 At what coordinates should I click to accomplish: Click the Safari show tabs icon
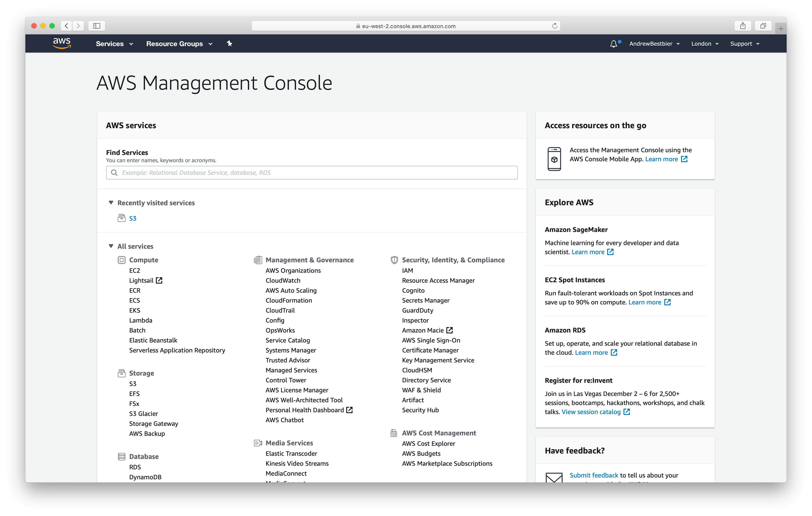pos(763,26)
